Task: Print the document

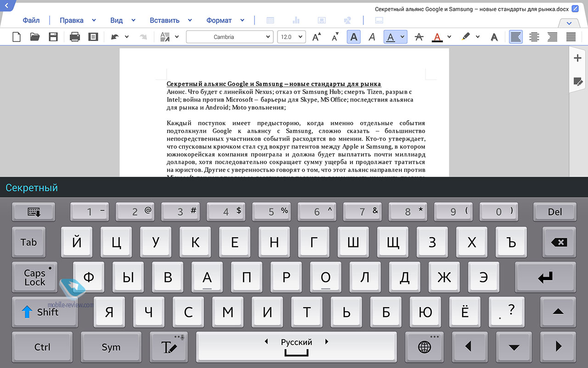Action: 75,37
